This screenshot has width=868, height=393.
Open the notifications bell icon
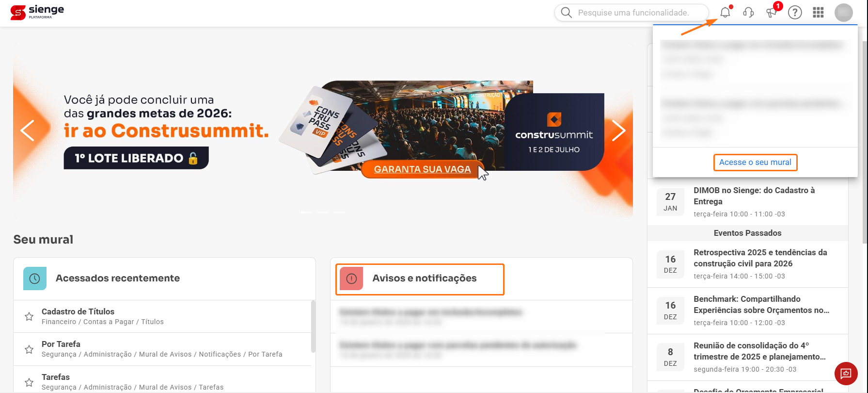pyautogui.click(x=725, y=13)
